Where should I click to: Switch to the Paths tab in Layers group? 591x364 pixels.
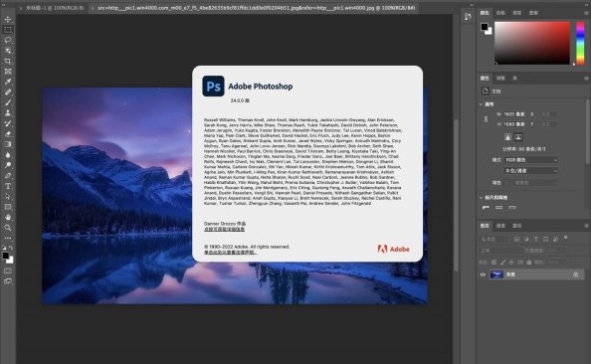pyautogui.click(x=516, y=226)
